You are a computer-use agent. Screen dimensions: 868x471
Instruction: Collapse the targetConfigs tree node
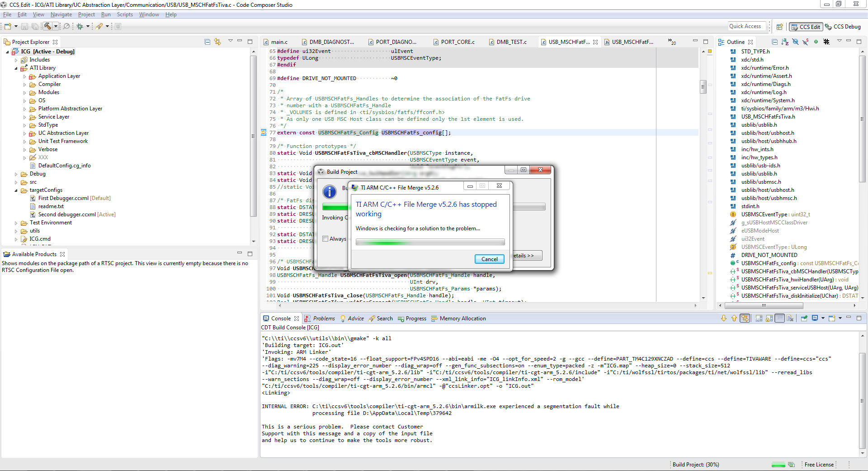tap(16, 190)
